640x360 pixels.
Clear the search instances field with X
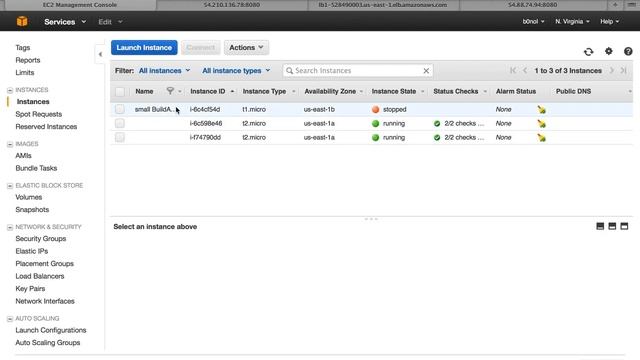coord(426,71)
